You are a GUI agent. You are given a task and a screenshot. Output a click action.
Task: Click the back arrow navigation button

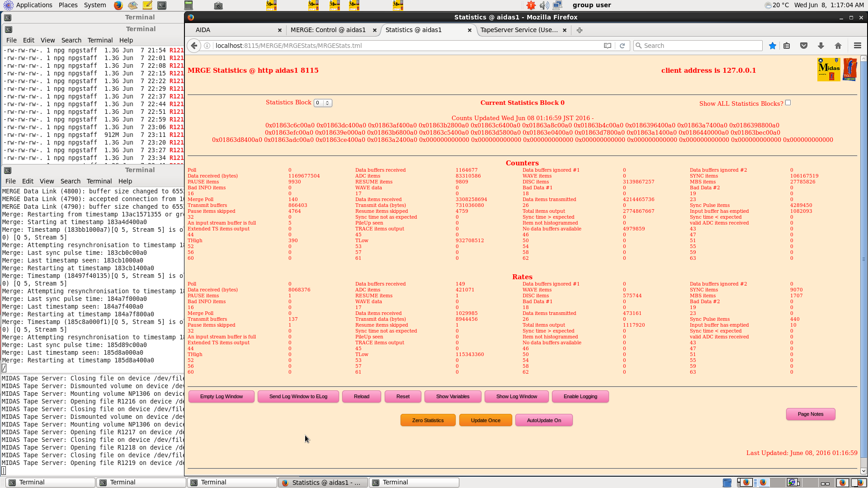click(194, 46)
